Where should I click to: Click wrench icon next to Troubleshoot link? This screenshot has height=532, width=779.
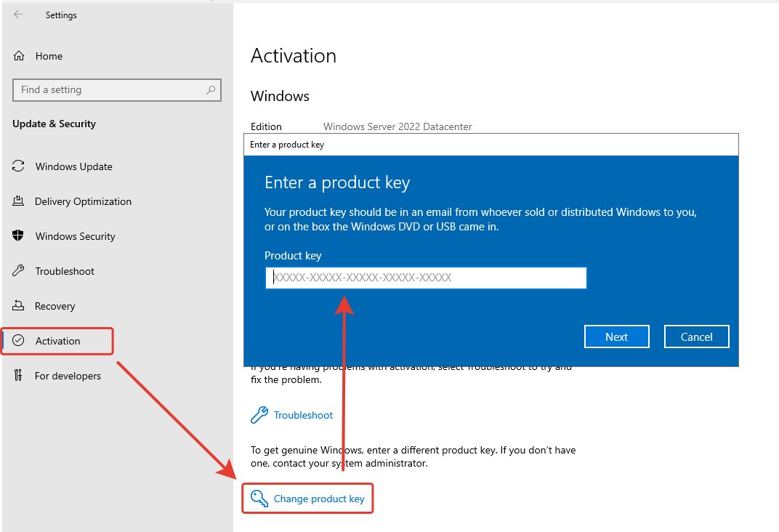point(259,415)
